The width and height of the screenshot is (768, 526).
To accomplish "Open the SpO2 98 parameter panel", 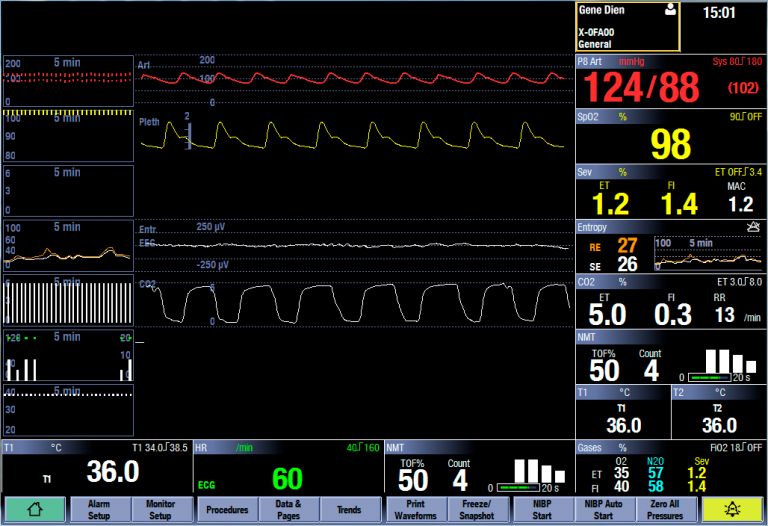I will pos(671,137).
